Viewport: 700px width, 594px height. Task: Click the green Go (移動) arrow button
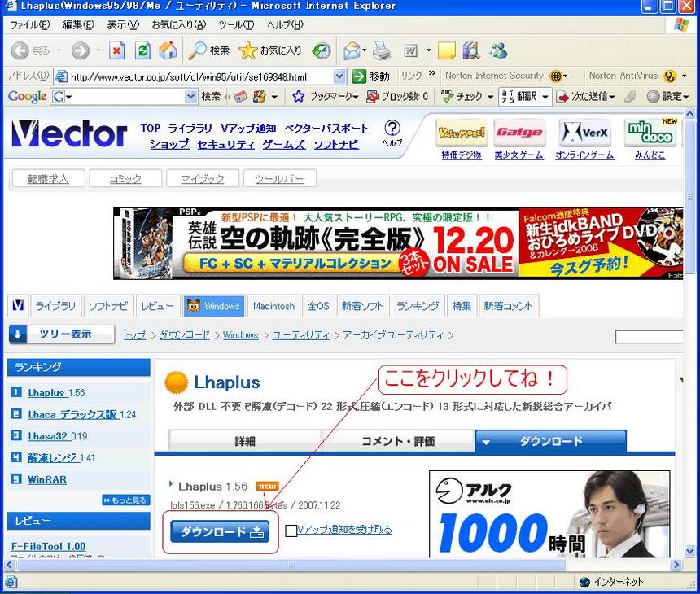point(358,76)
